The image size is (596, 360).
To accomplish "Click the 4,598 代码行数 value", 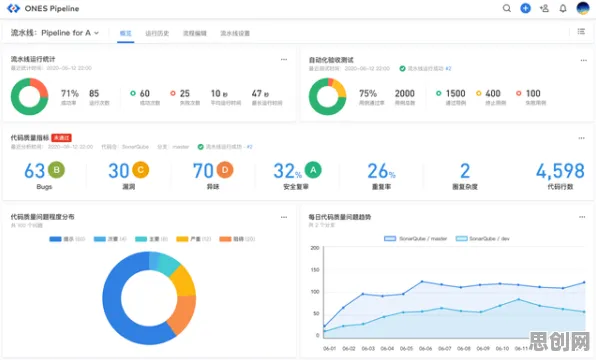I will tap(560, 171).
